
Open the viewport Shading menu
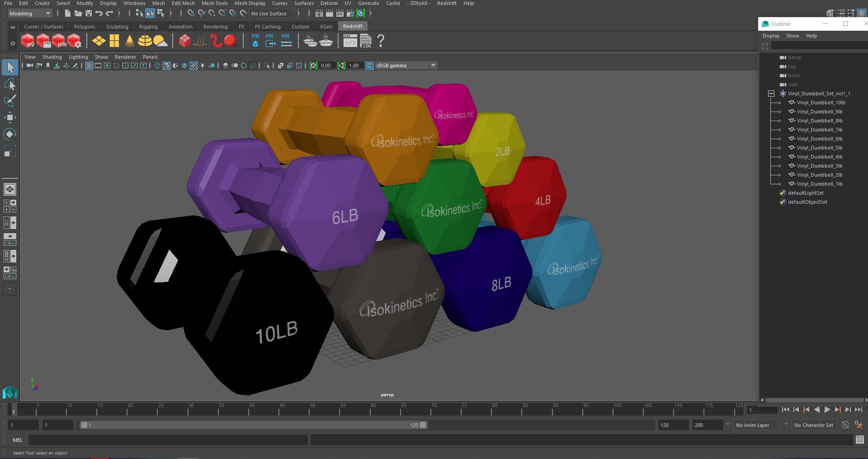pos(52,57)
